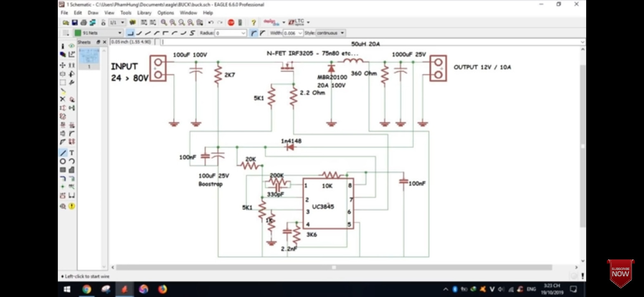Click the Print icon in toolbar
Image resolution: width=644 pixels, height=297 pixels.
tap(83, 22)
